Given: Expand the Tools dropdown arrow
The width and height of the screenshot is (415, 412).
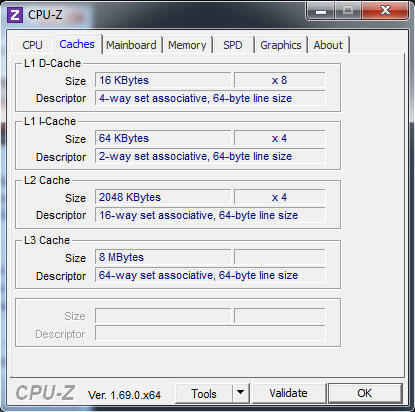Looking at the screenshot, I should 241,394.
